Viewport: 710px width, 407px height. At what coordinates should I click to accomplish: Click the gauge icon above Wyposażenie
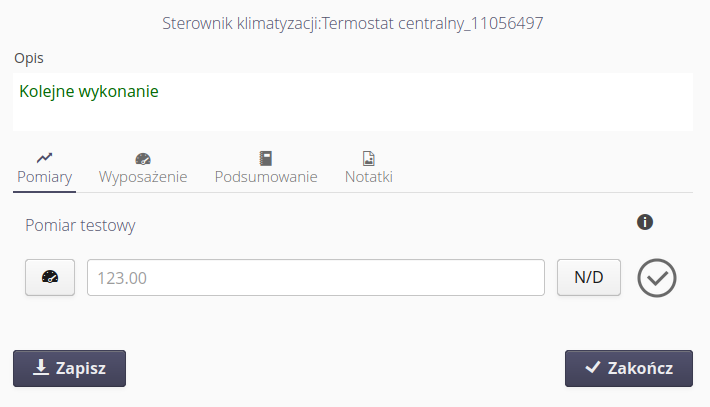[143, 158]
